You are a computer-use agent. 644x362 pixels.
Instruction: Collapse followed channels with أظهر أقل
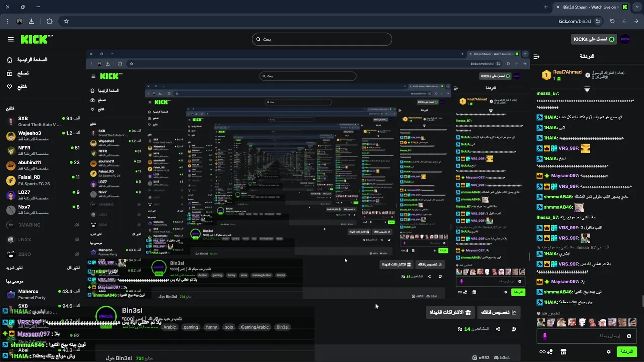pos(73,268)
